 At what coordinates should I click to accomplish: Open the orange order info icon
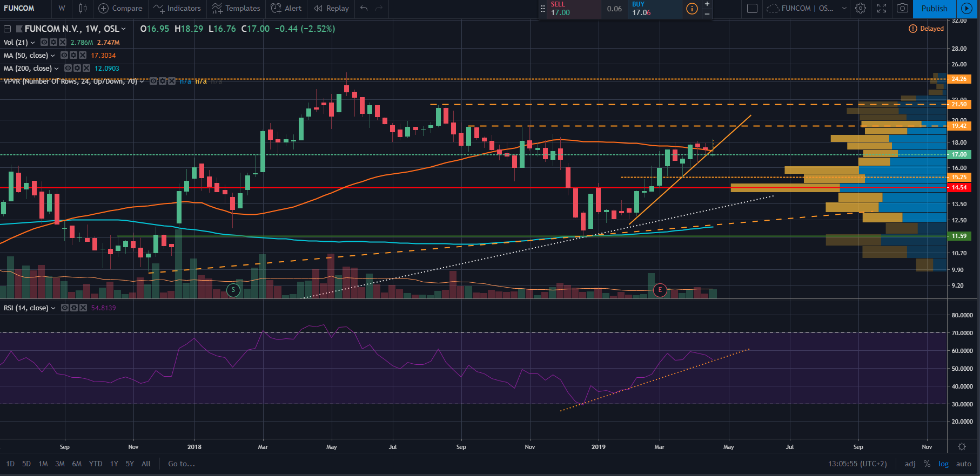[x=692, y=9]
